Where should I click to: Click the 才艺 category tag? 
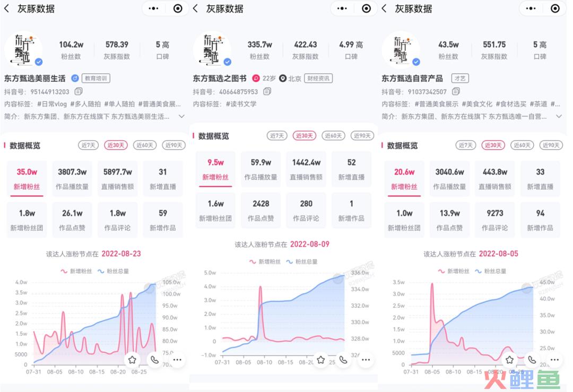pyautogui.click(x=460, y=78)
